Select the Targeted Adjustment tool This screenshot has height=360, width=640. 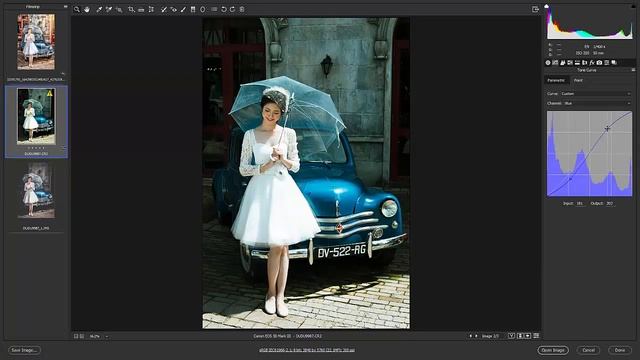119,9
